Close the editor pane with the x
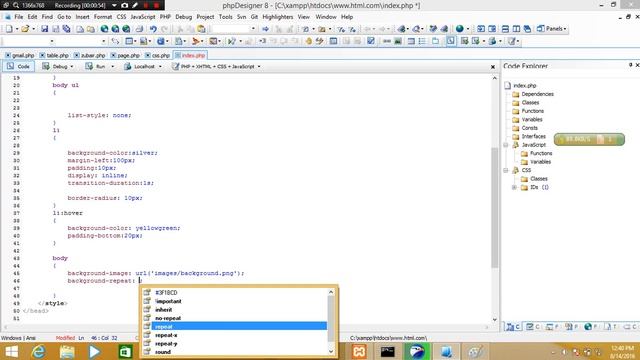Viewport: 640px width, 360px height. 493,67
